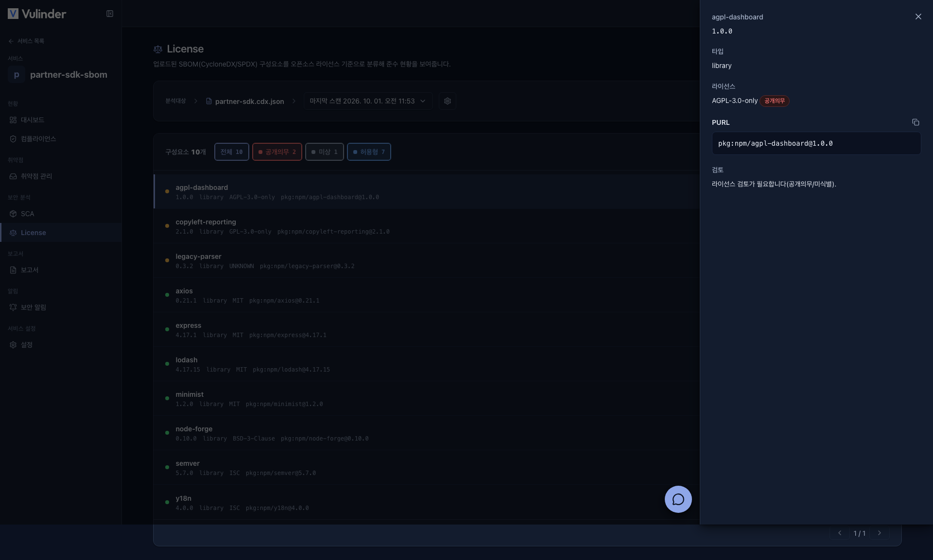Go to the previous page arrow

840,533
